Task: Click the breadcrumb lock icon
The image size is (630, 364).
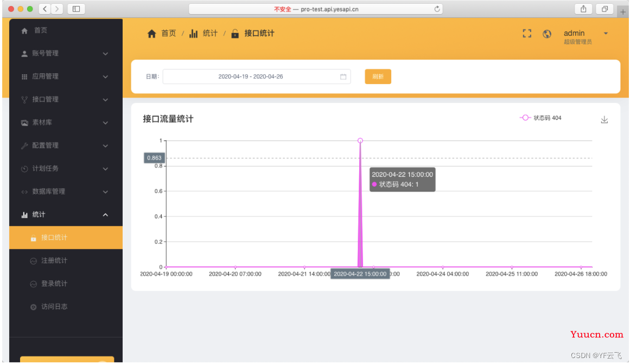Action: click(x=235, y=34)
